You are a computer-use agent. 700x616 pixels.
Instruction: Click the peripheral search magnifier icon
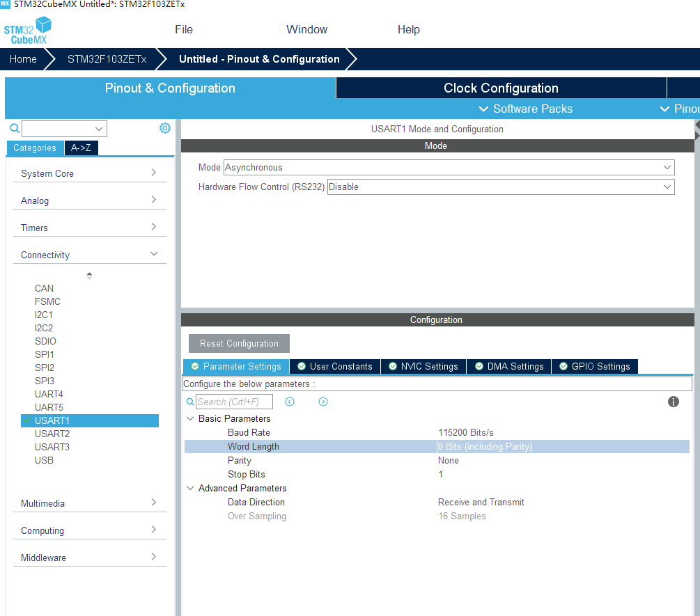click(15, 129)
